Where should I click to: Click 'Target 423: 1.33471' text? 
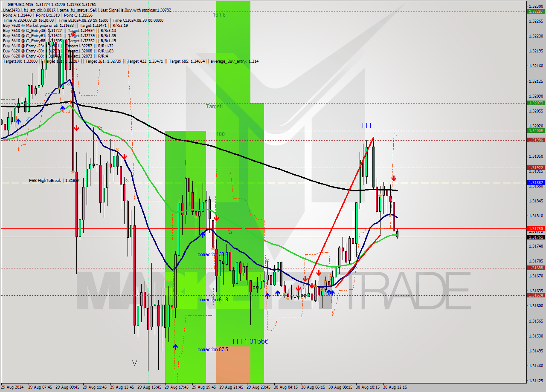click(146, 61)
